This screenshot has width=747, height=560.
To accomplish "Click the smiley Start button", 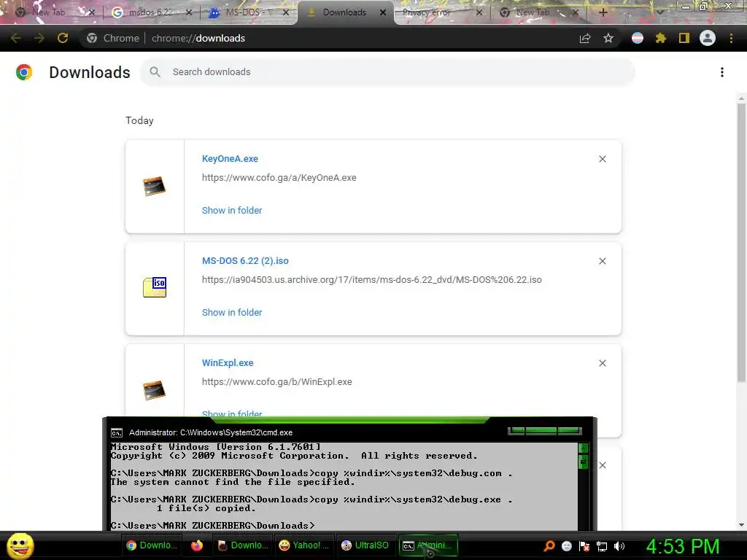I will [x=20, y=545].
